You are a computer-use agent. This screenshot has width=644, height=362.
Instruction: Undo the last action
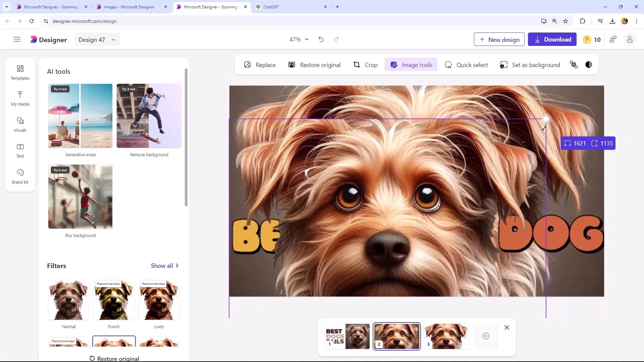coord(321,39)
